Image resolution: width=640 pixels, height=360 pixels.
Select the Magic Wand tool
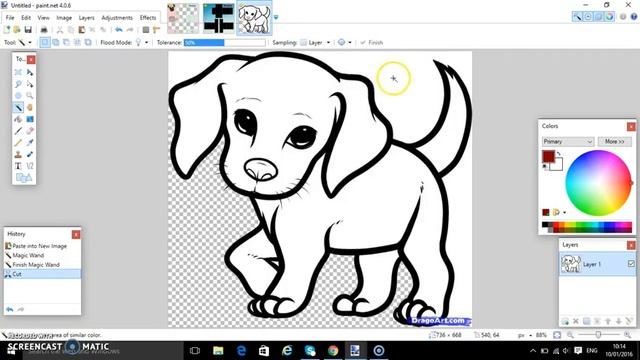click(18, 107)
